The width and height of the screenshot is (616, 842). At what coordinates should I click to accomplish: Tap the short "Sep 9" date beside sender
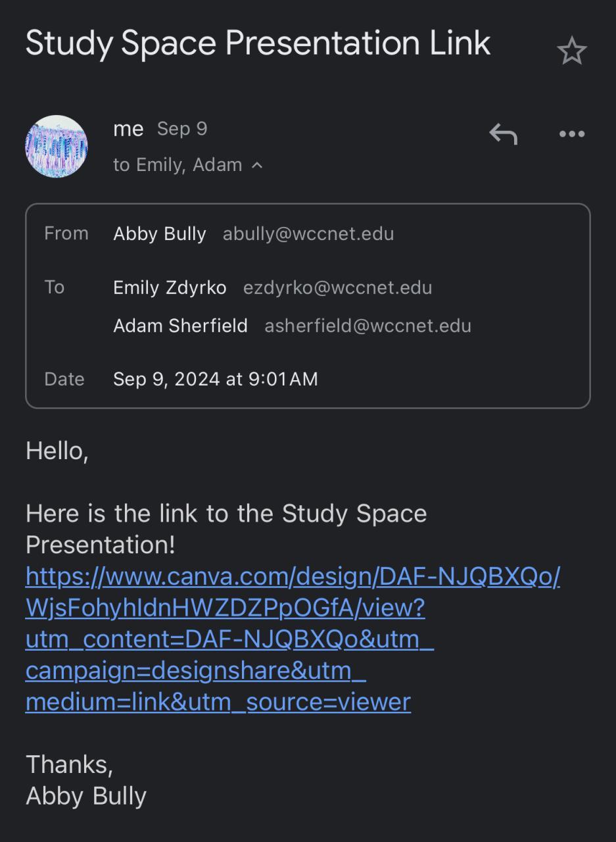click(182, 129)
